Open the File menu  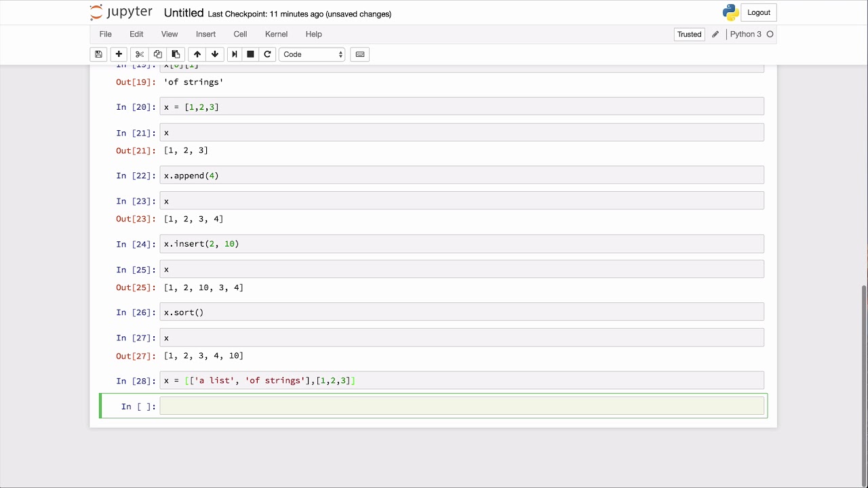(x=106, y=34)
